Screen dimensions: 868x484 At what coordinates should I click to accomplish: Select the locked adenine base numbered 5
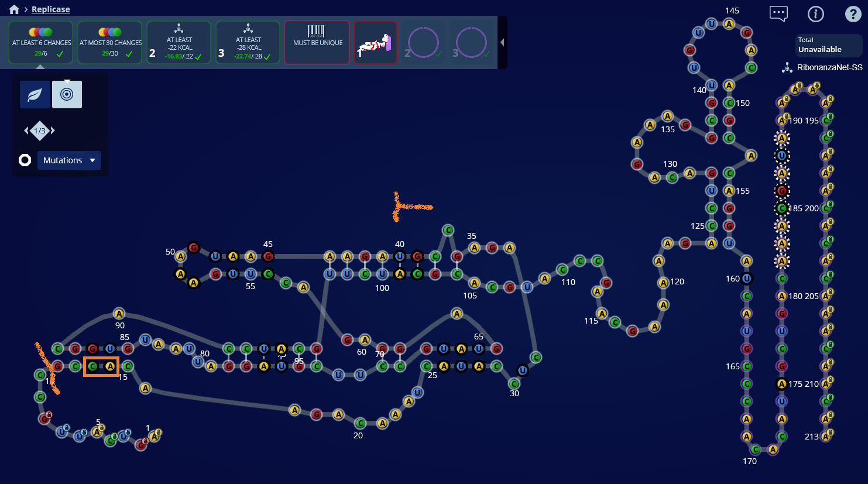coord(97,432)
